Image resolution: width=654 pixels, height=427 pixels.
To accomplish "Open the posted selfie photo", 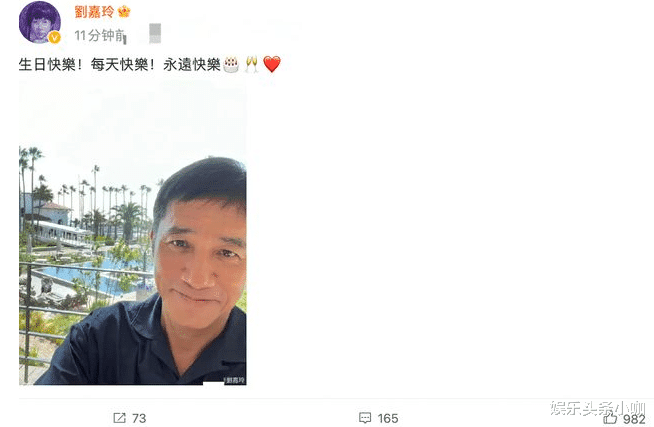I will (x=133, y=233).
